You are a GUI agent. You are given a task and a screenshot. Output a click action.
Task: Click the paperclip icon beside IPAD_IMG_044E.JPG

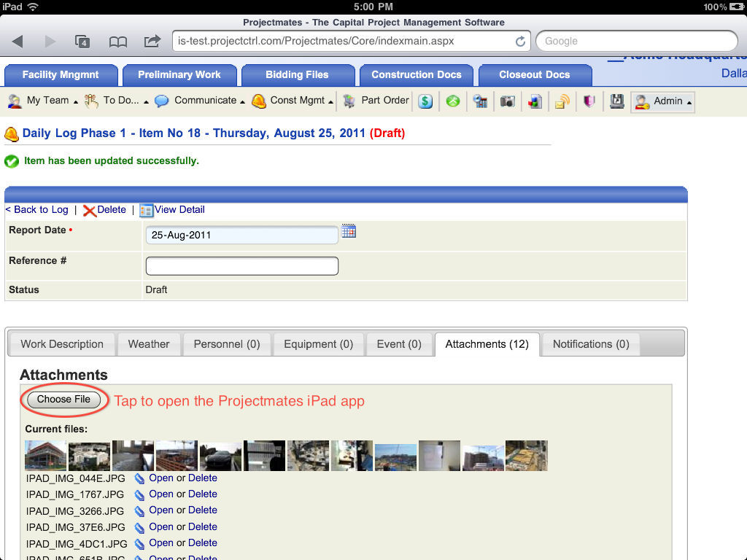[139, 478]
